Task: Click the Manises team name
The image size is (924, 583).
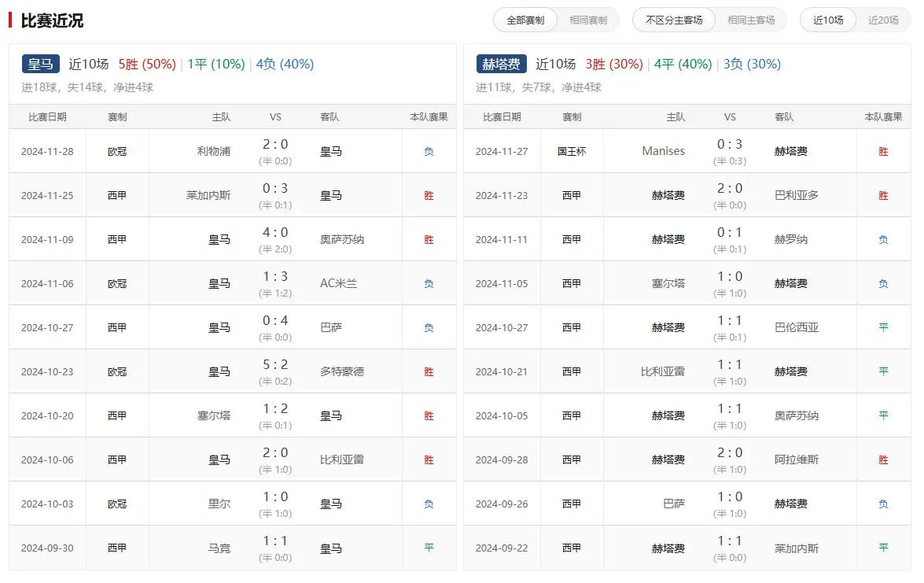Action: (664, 152)
